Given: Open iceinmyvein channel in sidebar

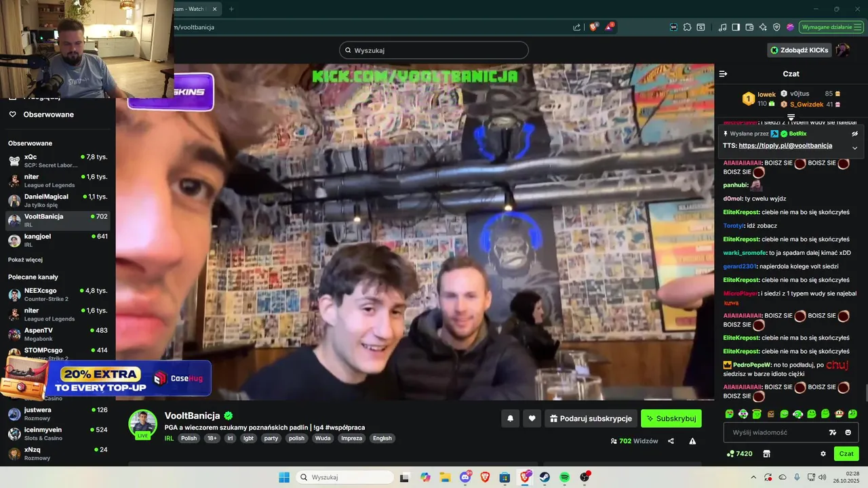Looking at the screenshot, I should pos(58,433).
